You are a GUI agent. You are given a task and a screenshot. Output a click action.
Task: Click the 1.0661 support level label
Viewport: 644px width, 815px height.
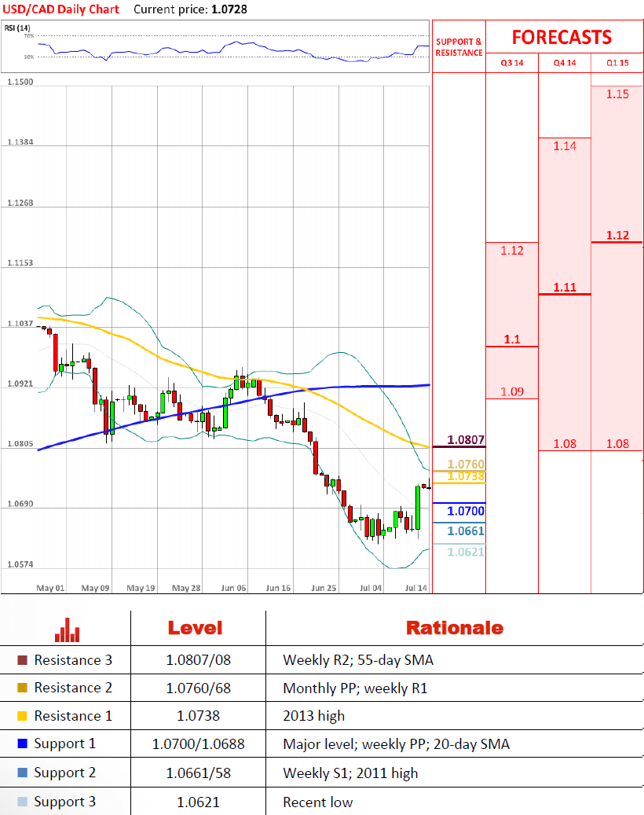click(x=466, y=530)
